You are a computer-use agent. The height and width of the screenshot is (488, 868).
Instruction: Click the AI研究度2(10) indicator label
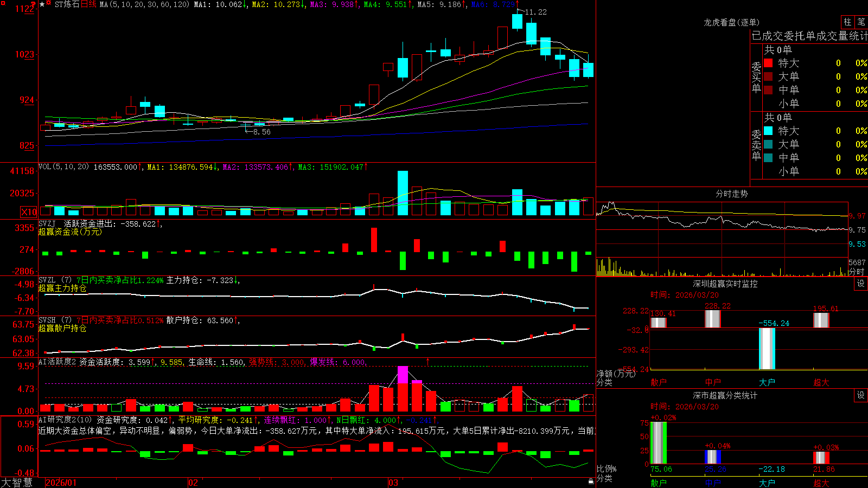click(65, 420)
